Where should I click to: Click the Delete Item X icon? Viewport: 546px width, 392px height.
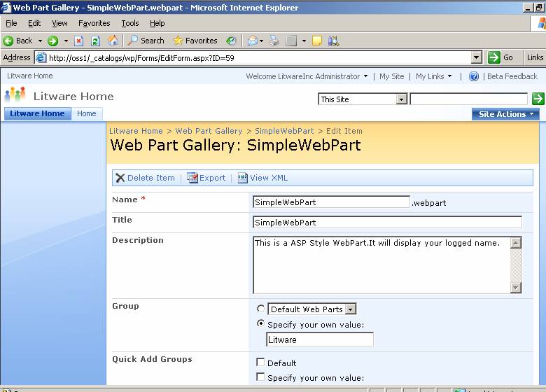pos(120,178)
